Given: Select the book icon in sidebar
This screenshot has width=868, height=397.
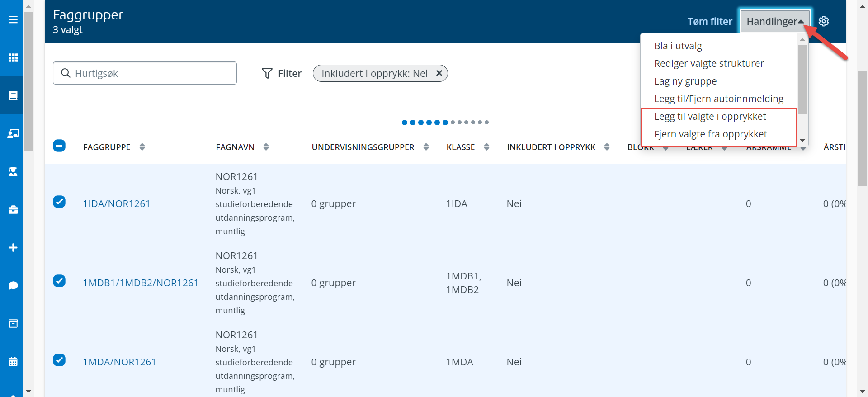Looking at the screenshot, I should (13, 95).
